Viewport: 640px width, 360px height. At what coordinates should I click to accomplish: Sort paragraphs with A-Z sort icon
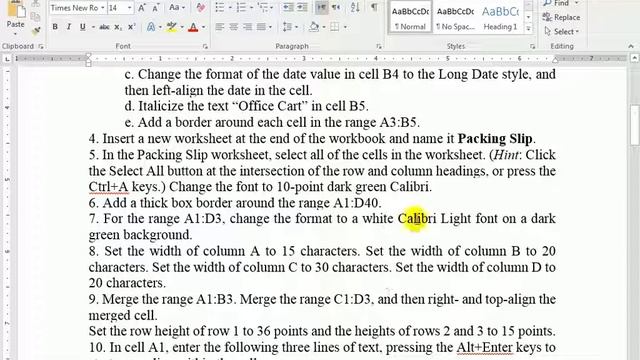355,7
